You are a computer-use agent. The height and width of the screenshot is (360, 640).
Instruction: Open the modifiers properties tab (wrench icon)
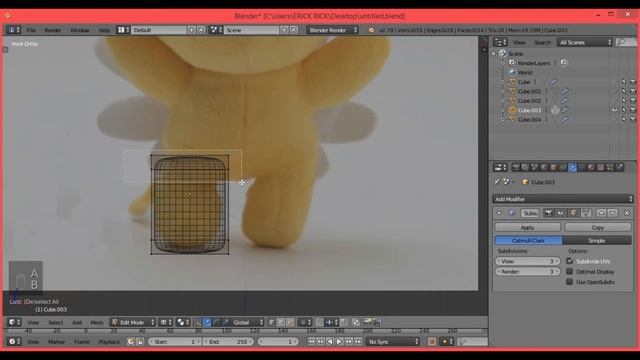coord(572,167)
